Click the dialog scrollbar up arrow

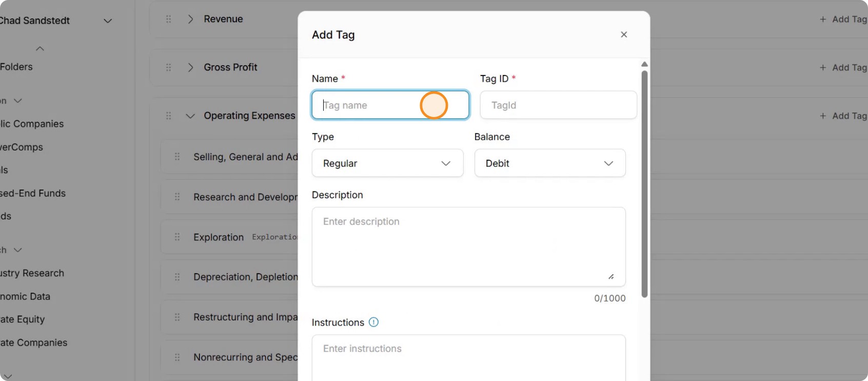[644, 64]
